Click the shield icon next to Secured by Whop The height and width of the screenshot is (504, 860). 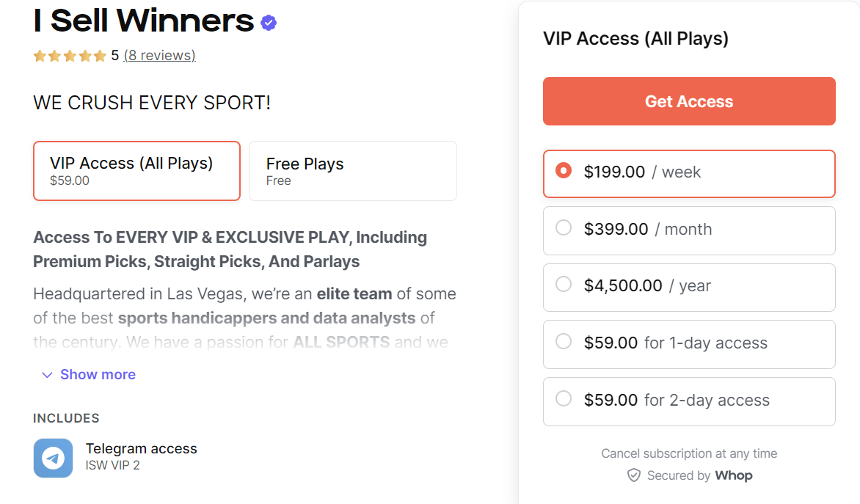click(x=633, y=475)
